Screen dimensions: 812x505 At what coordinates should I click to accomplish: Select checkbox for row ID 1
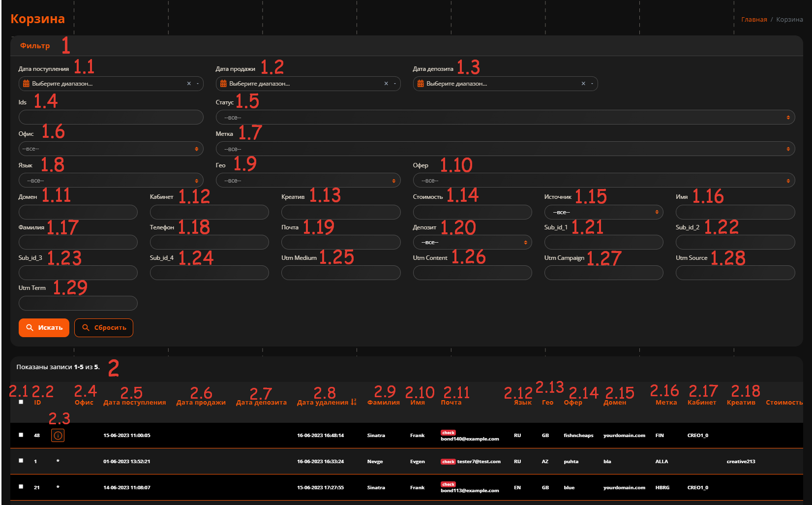click(21, 461)
